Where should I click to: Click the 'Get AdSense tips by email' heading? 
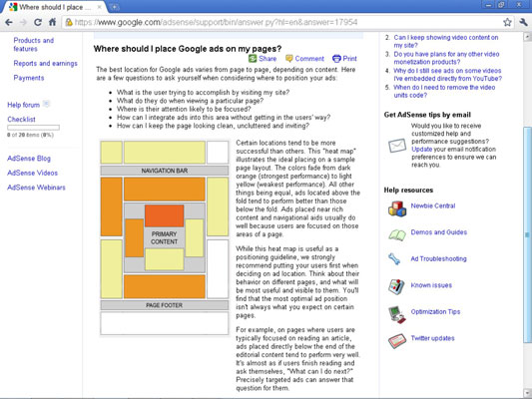pyautogui.click(x=427, y=115)
